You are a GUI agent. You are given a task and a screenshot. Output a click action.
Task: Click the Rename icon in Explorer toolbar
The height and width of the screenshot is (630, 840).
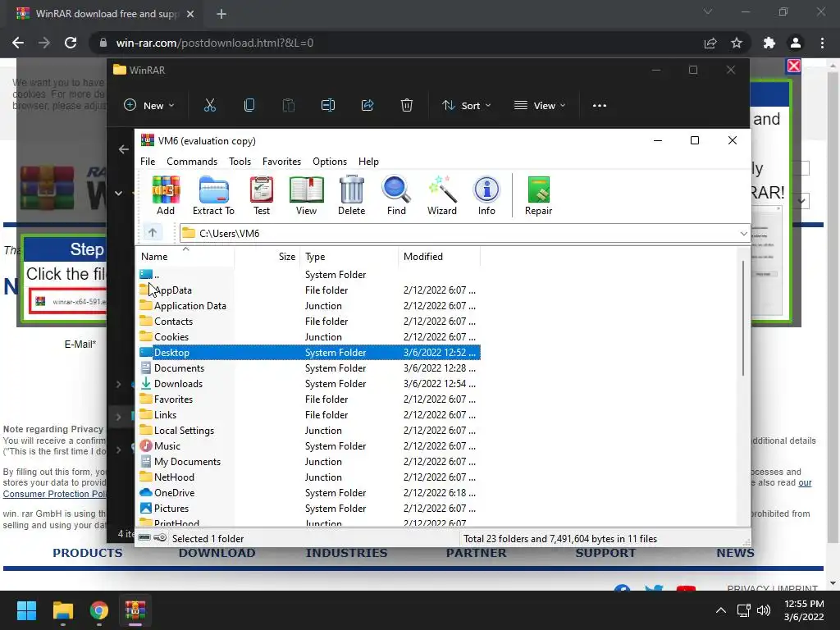328,106
